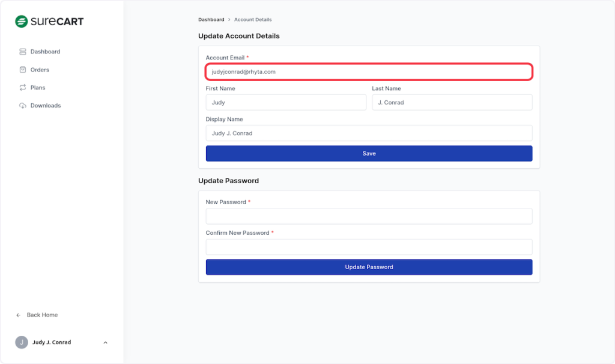Click the Downloads cloud icon
This screenshot has height=364, width=615.
pos(23,106)
